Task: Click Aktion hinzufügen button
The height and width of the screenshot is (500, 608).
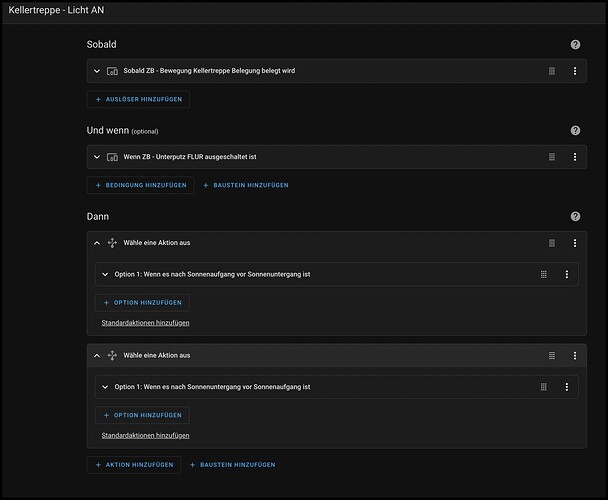Action: [136, 464]
